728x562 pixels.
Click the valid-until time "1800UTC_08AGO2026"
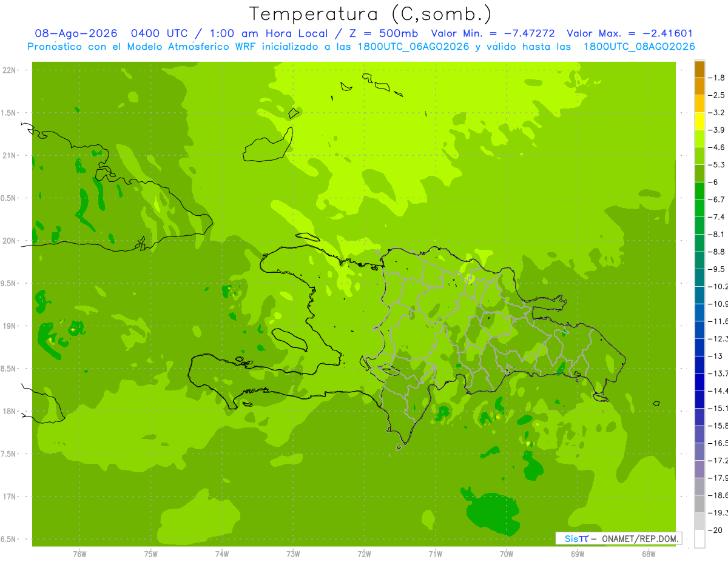639,47
